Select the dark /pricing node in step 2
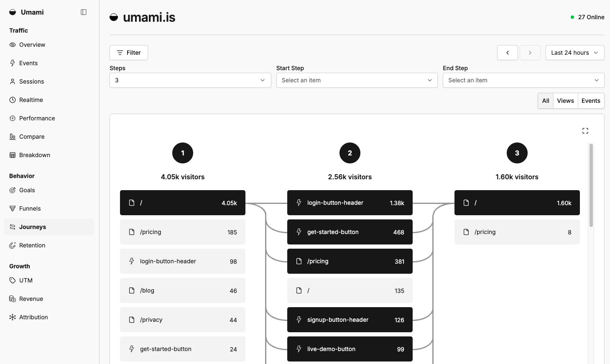Screen dimensions: 610x364 click(x=350, y=261)
